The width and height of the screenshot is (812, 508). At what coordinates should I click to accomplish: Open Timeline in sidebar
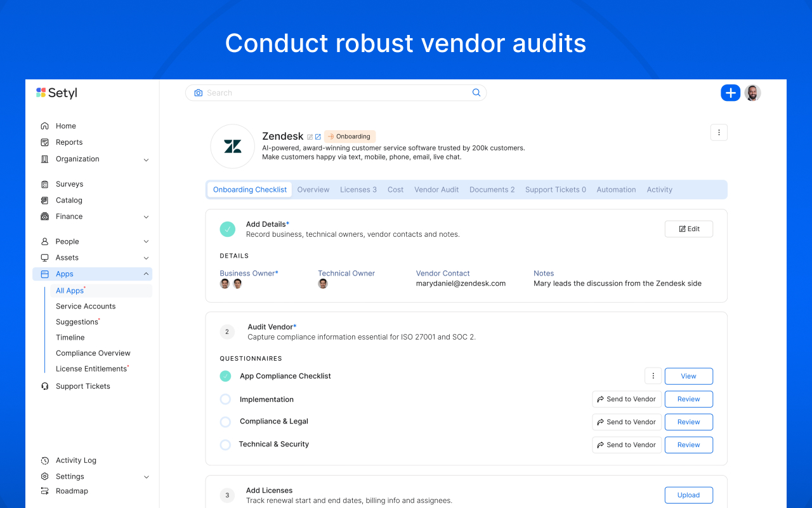[70, 338]
